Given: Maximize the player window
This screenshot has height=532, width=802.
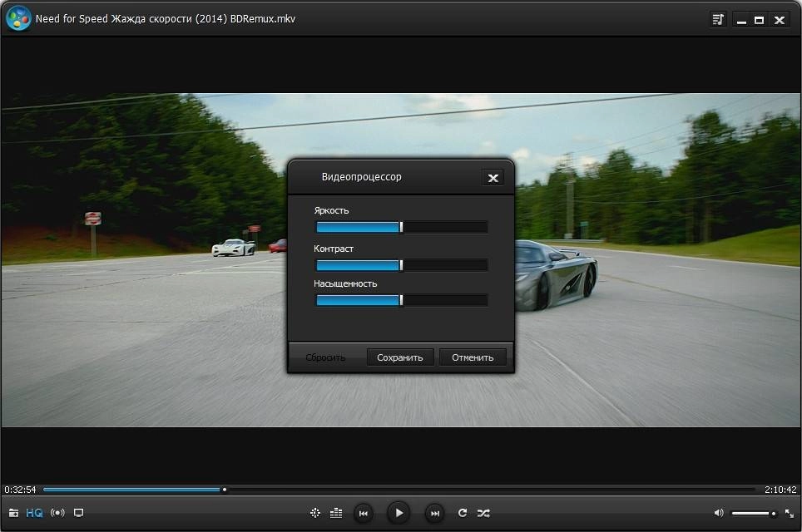Looking at the screenshot, I should [760, 20].
